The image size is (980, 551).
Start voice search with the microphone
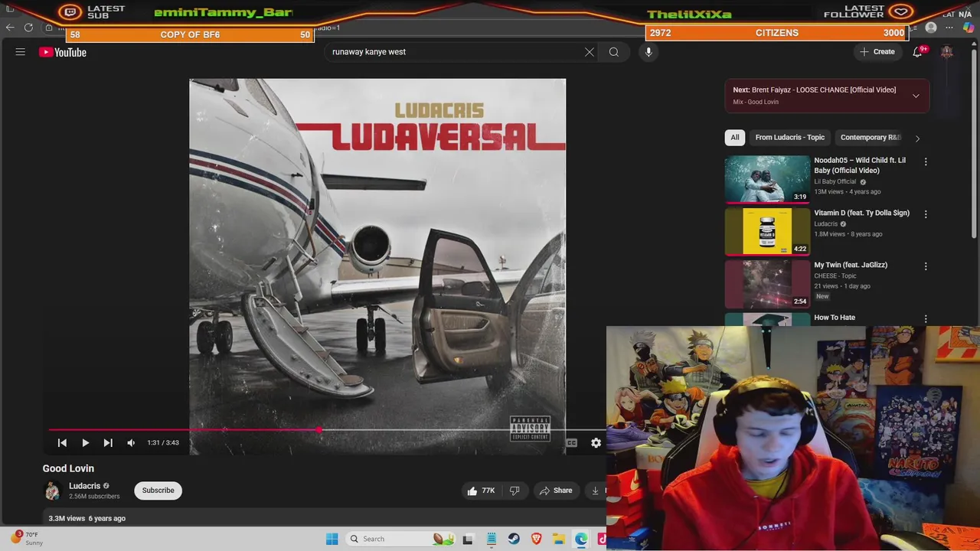(648, 52)
